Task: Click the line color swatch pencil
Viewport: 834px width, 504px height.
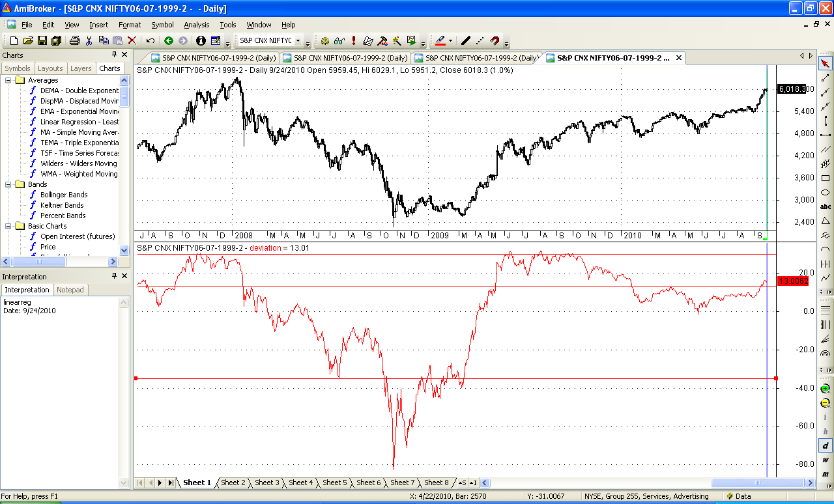Action: (440, 40)
